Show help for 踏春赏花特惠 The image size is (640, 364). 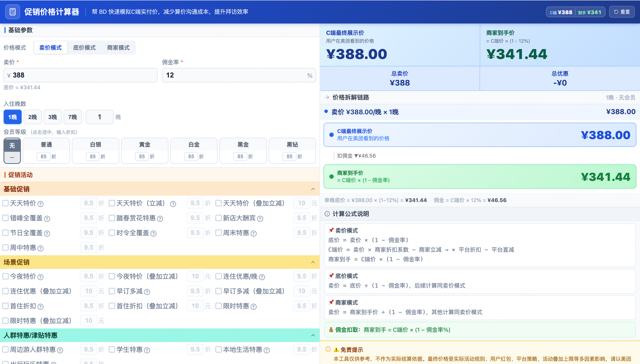pyautogui.click(x=160, y=219)
